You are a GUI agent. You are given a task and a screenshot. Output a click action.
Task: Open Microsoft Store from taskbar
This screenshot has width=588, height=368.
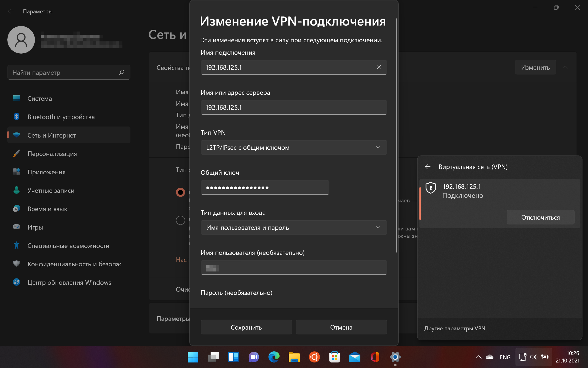[x=335, y=357]
